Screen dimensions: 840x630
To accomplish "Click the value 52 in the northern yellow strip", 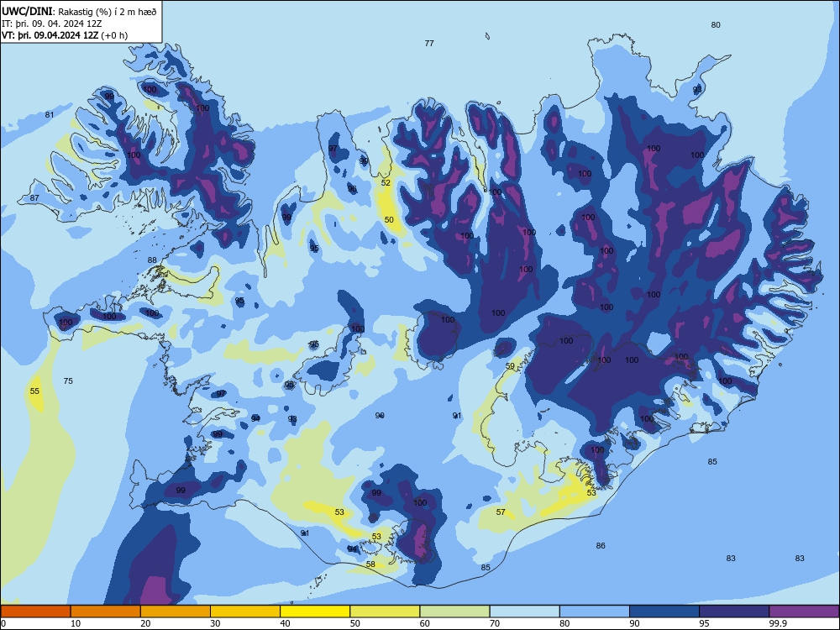I will pos(386,182).
